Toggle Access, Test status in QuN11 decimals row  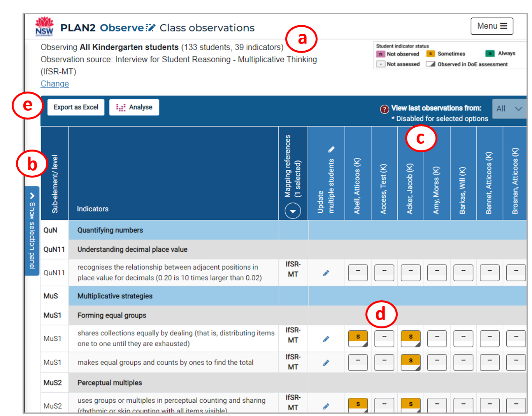point(384,273)
